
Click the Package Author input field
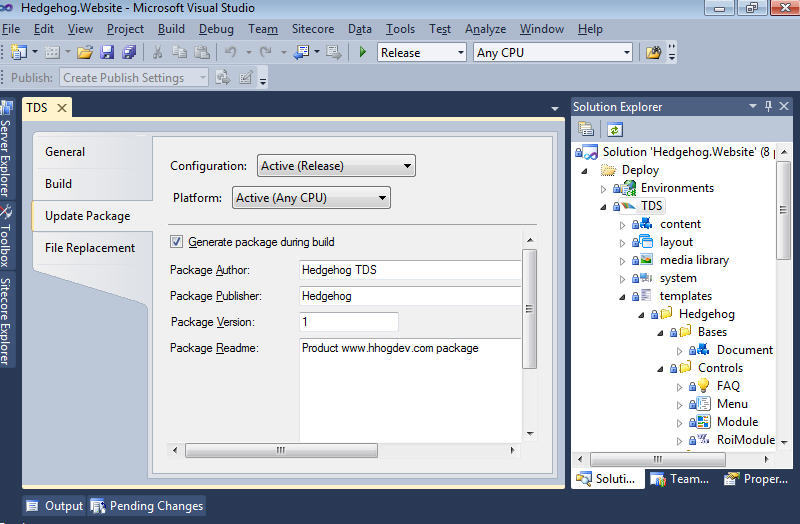coord(410,270)
